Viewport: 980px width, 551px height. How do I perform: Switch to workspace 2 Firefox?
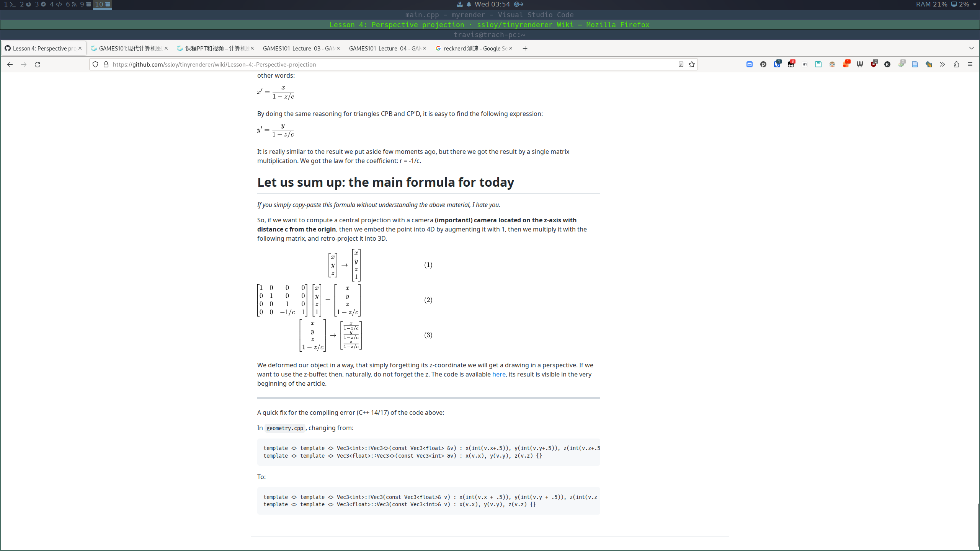coord(25,4)
